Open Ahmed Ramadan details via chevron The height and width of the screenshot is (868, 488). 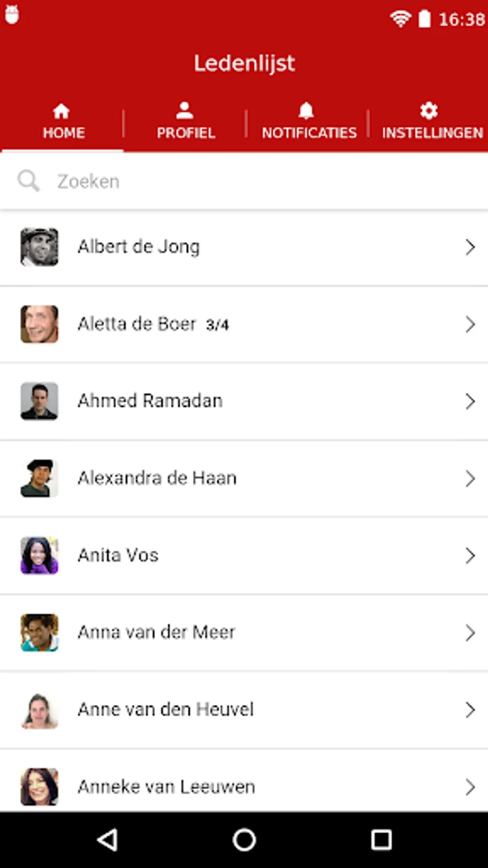pos(470,401)
